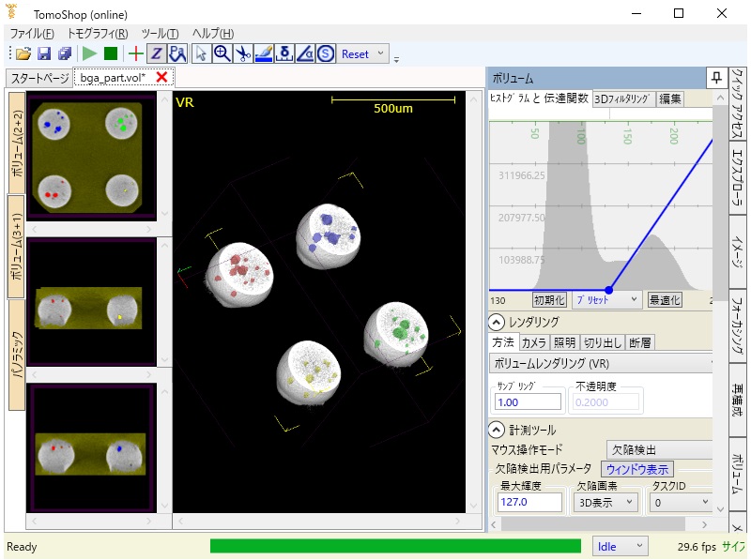Select the 切り出し rendering tab
Screen dimensions: 751x560
[x=603, y=342]
